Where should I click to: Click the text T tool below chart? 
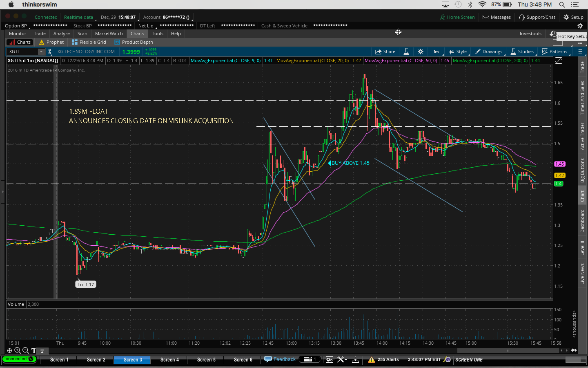33,350
